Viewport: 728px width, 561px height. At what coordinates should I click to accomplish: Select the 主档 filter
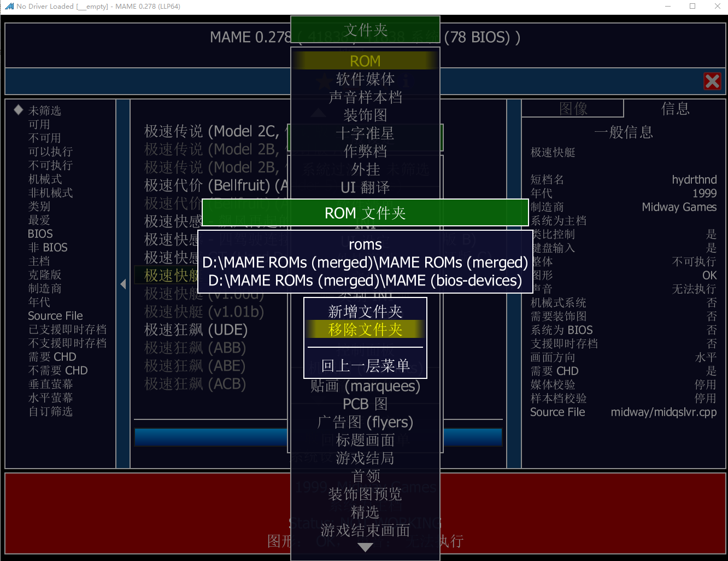39,261
